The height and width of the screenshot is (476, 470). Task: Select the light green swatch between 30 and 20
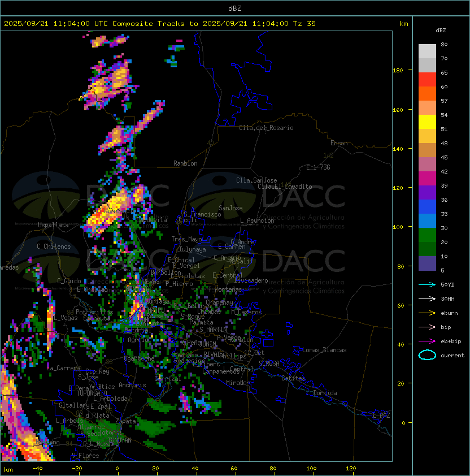click(x=427, y=235)
